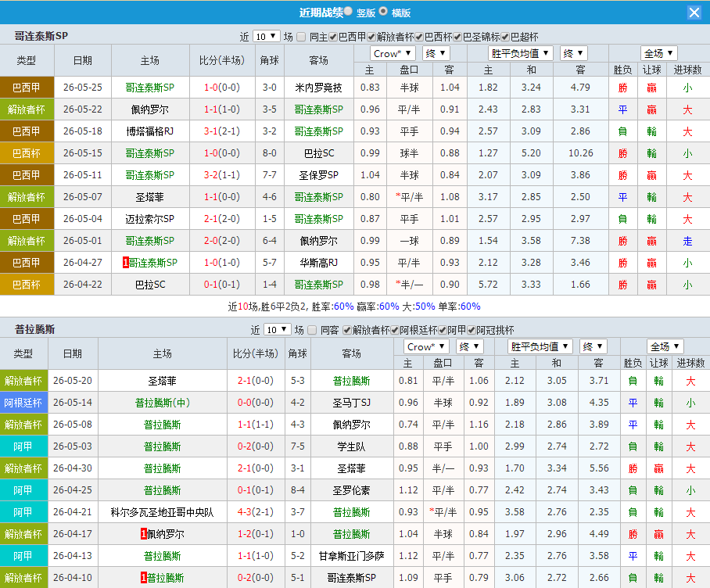The image size is (710, 588).
Task: Open Crow* company dropdown in 普拉腾斯 table
Action: tap(426, 346)
